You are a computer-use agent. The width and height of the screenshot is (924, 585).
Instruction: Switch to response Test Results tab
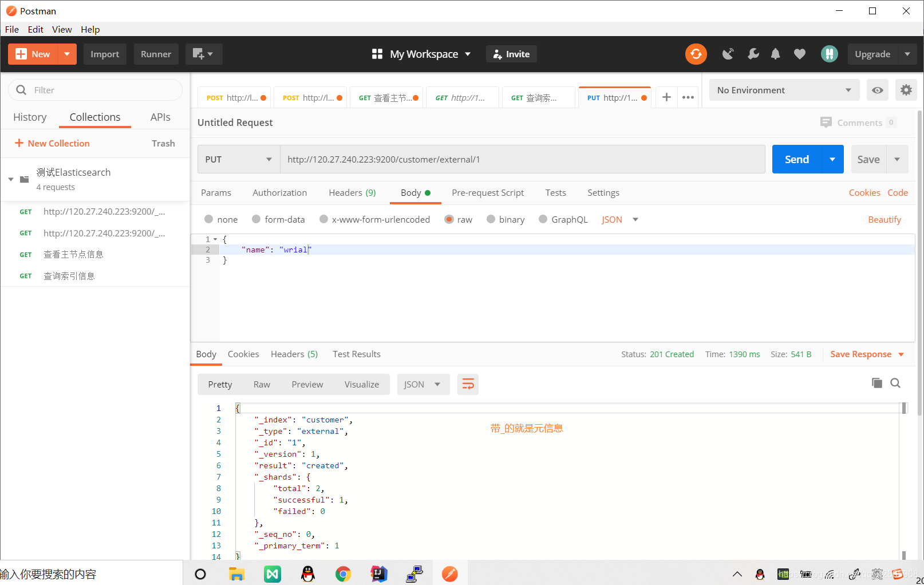tap(357, 354)
